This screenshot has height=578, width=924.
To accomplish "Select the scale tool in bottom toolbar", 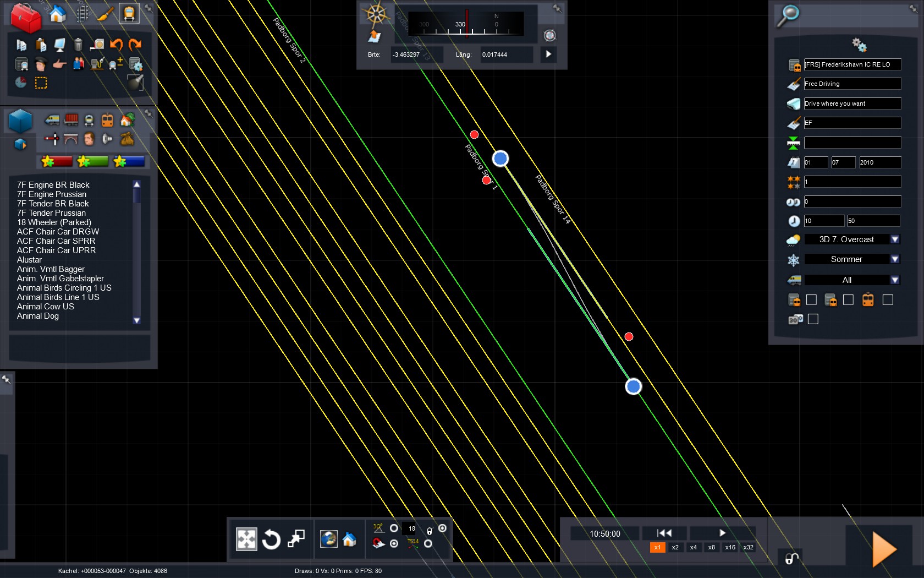I will click(296, 539).
